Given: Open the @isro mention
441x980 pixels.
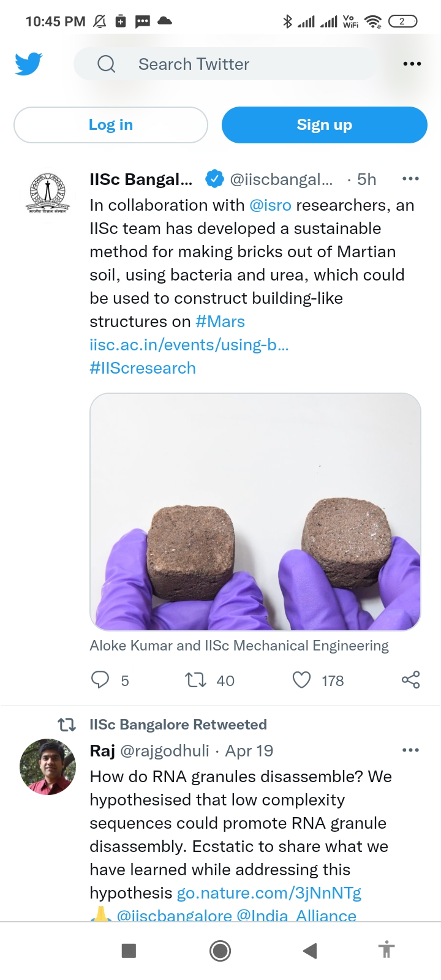Looking at the screenshot, I should [x=269, y=205].
